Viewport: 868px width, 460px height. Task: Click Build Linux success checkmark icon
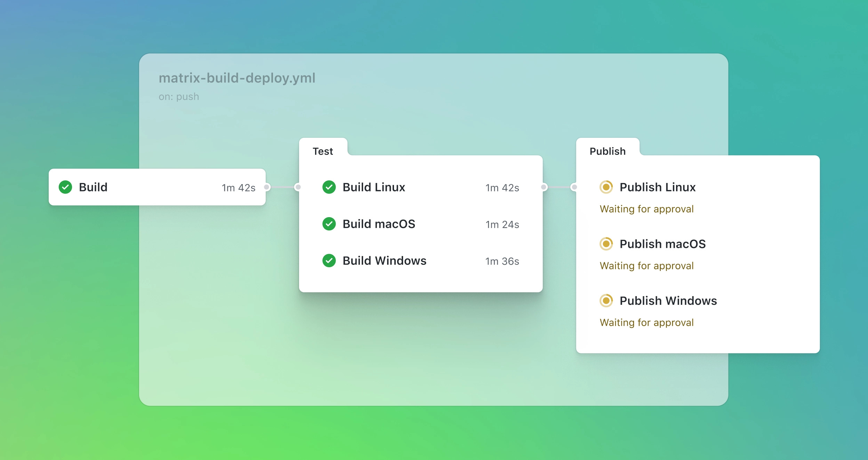pyautogui.click(x=329, y=187)
